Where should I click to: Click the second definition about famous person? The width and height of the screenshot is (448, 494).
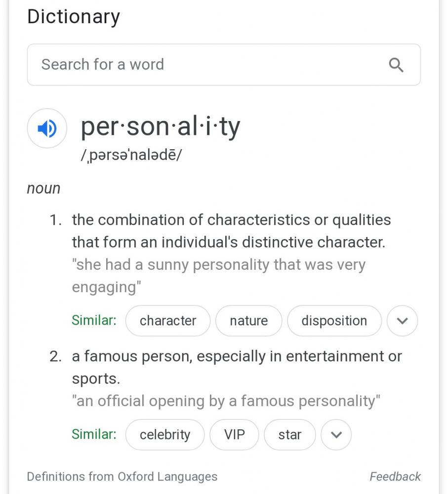click(x=237, y=356)
